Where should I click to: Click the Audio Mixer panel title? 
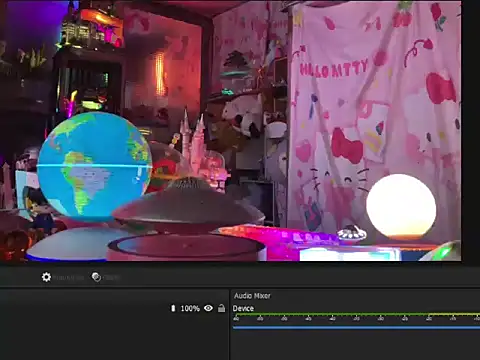[x=252, y=296]
